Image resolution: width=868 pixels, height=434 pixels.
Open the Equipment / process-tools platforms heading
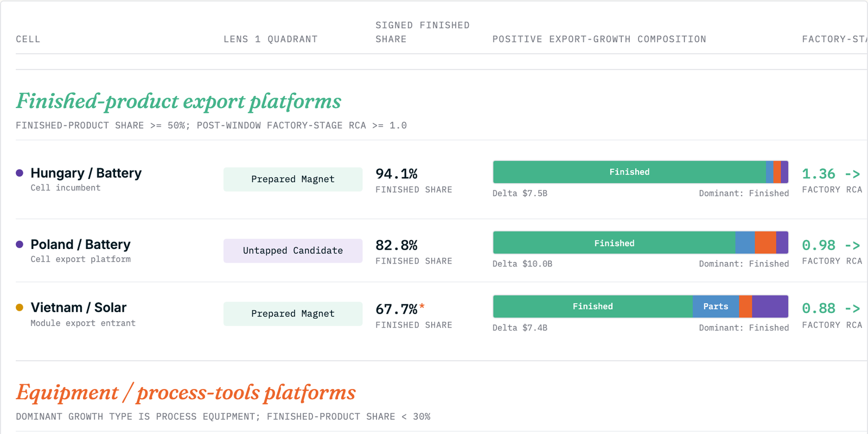[x=186, y=392]
